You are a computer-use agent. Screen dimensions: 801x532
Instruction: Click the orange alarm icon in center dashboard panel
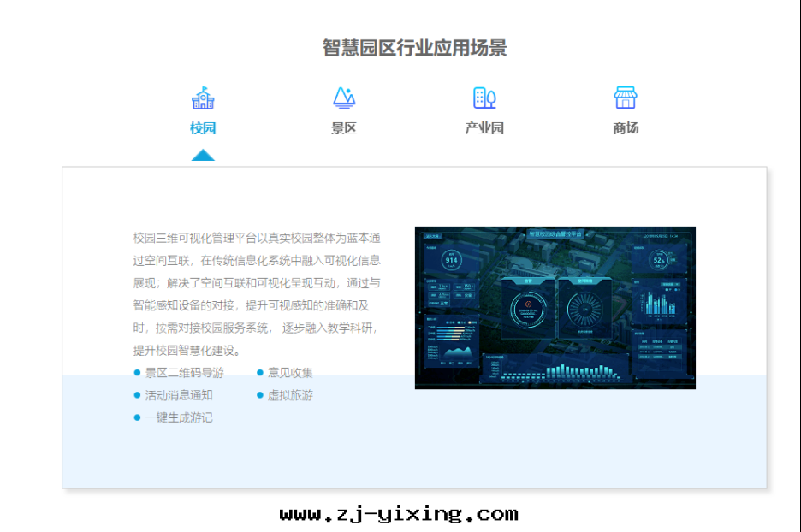[528, 303]
